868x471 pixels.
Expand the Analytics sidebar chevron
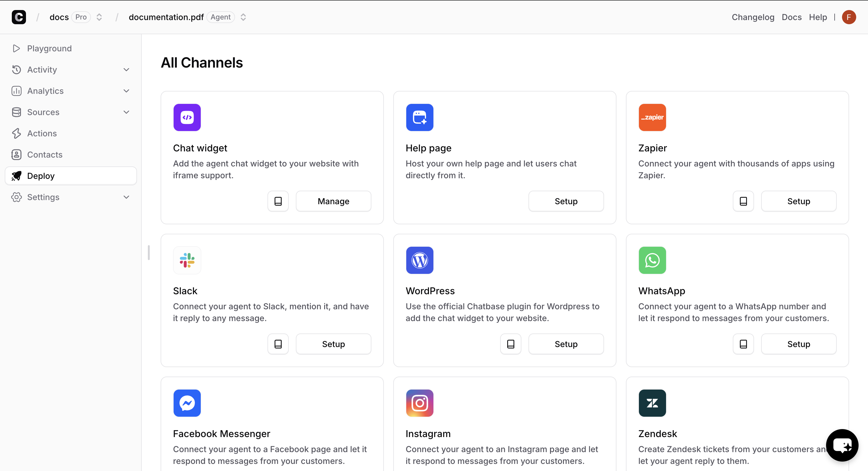[126, 91]
